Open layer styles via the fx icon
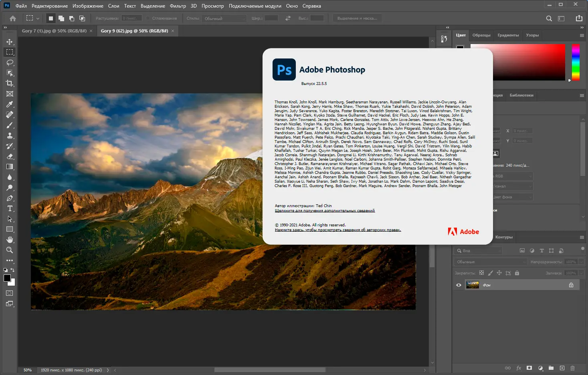Screen dimensions: 588x375 [x=519, y=367]
